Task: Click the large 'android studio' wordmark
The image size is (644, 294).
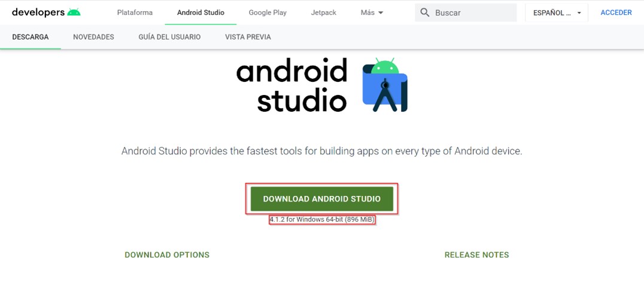Action: coord(291,86)
